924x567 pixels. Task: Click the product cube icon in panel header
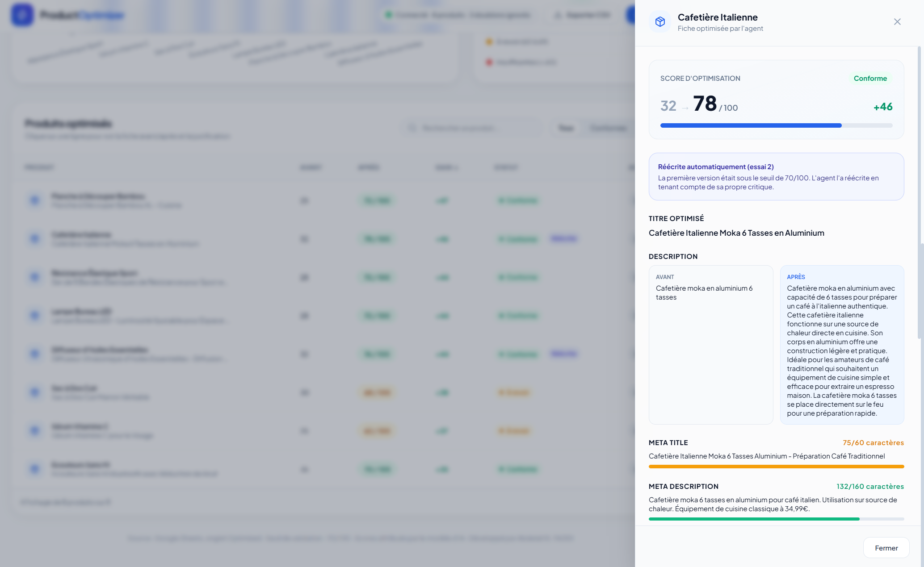click(660, 21)
